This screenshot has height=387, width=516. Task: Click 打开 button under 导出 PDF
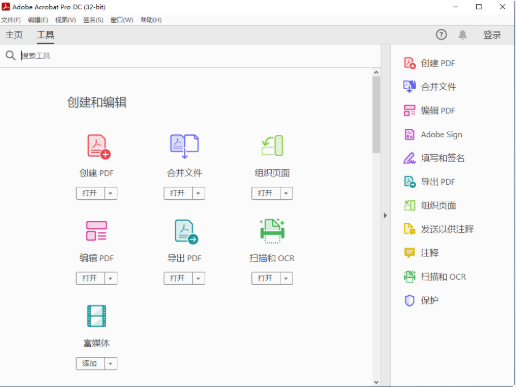178,278
